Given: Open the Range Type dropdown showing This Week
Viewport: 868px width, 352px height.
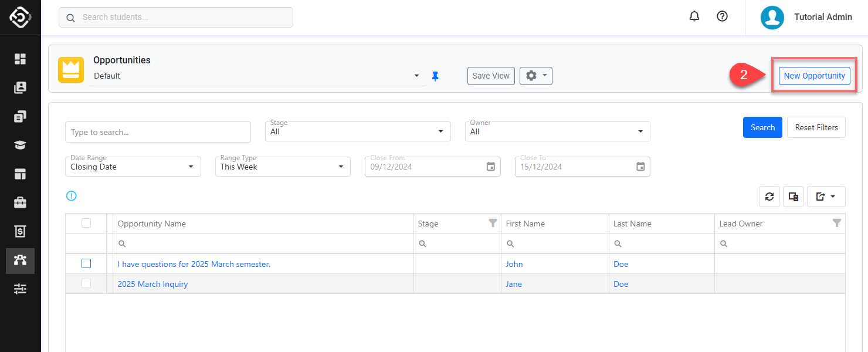Looking at the screenshot, I should 283,167.
